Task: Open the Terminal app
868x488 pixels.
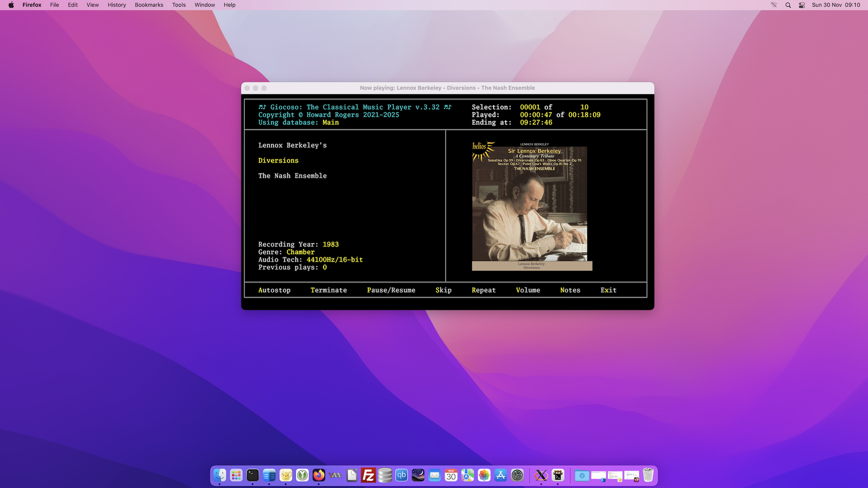Action: click(253, 475)
